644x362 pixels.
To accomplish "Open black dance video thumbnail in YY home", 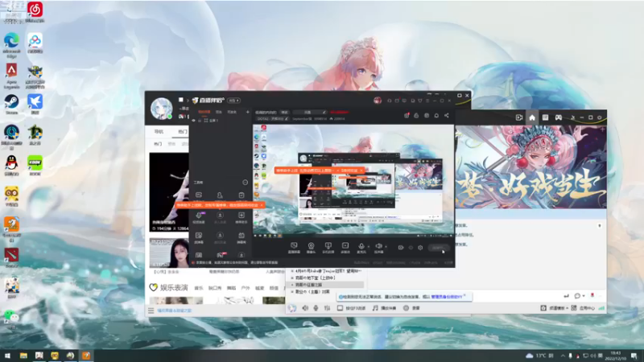I will coord(169,191).
